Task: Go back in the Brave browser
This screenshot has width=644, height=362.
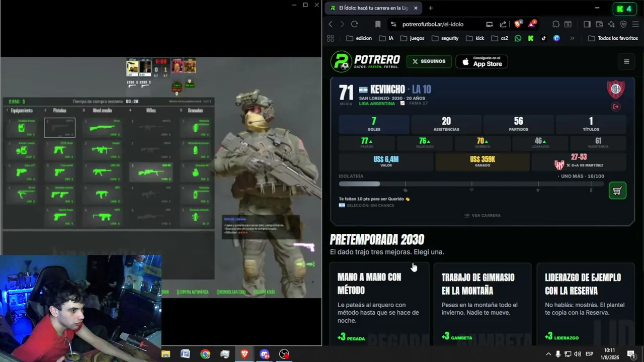Action: 331,24
